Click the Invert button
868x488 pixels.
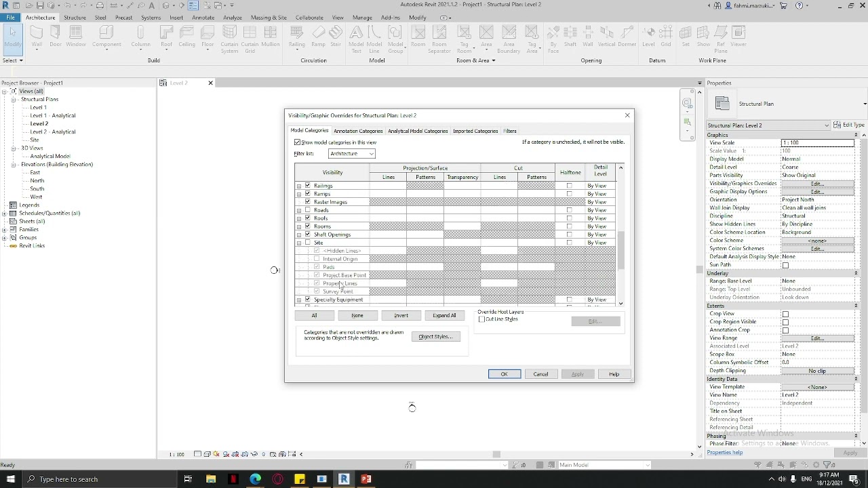(x=401, y=315)
